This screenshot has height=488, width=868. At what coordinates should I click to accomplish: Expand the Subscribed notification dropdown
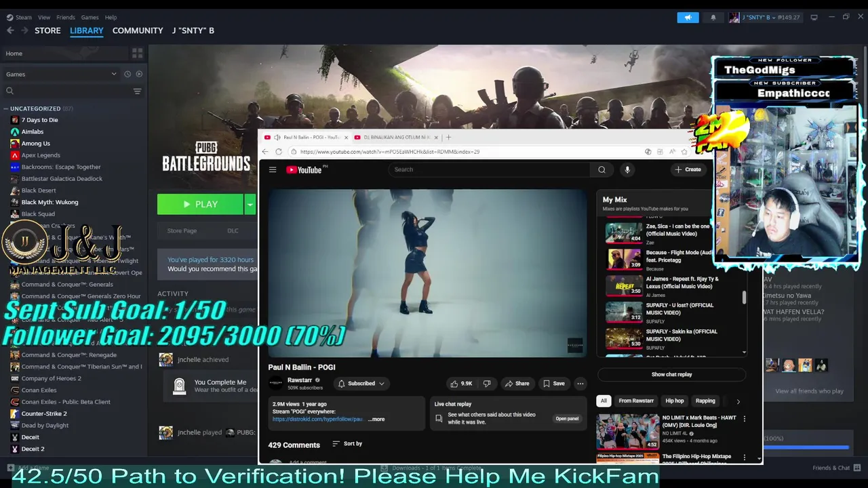click(361, 384)
